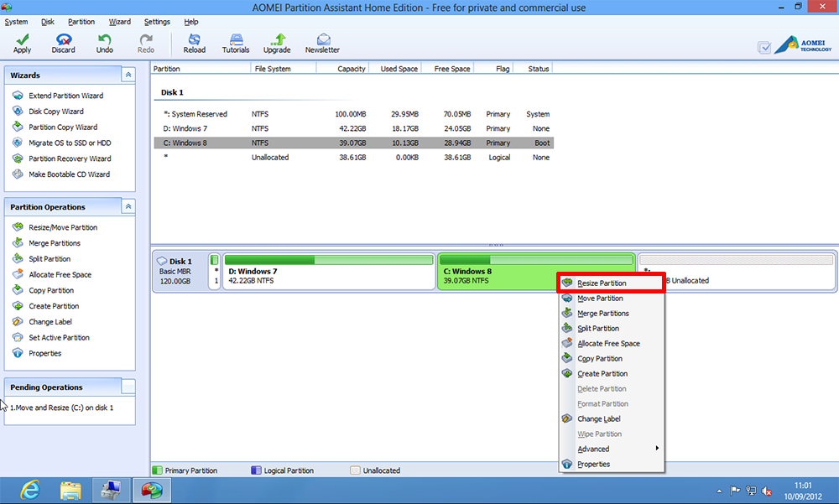839x504 pixels.
Task: Click the sidebar Merge Partitions icon
Action: pos(18,243)
